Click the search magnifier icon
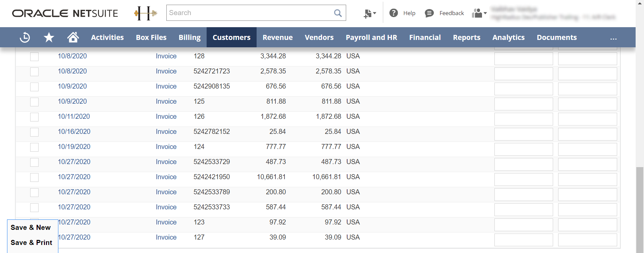Image resolution: width=644 pixels, height=253 pixels. tap(338, 13)
